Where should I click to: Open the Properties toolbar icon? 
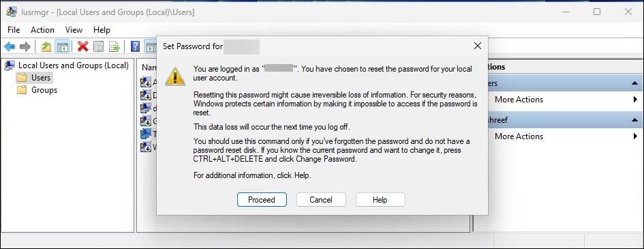pos(99,47)
